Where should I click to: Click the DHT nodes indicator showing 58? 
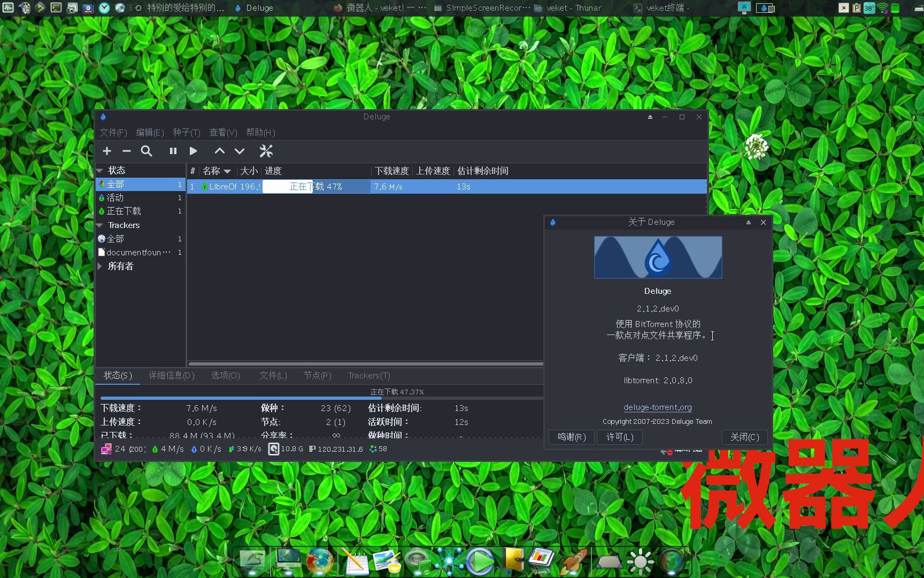[379, 449]
